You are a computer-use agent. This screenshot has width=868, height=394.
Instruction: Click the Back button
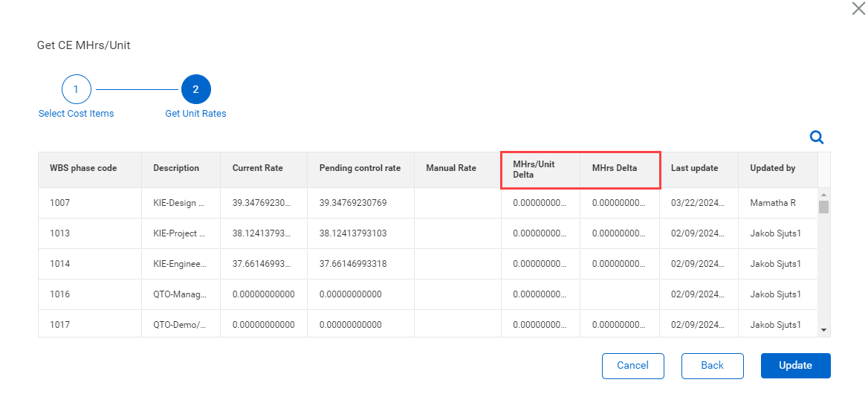tap(712, 365)
